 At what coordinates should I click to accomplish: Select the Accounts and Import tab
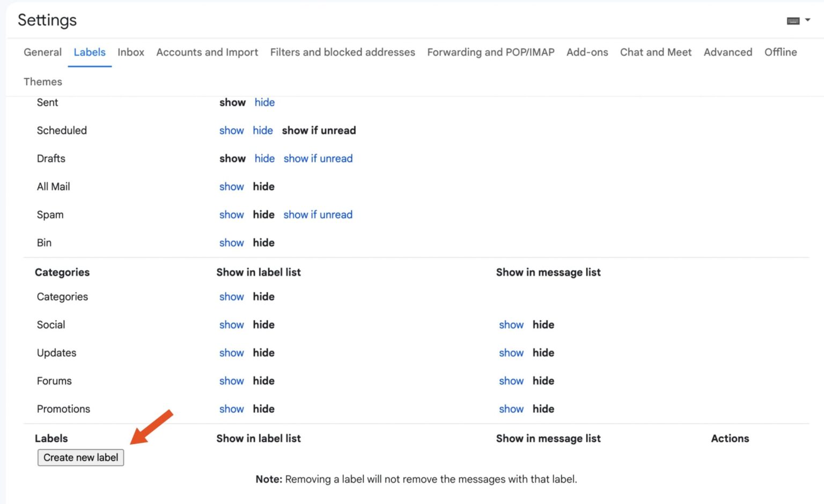(207, 52)
